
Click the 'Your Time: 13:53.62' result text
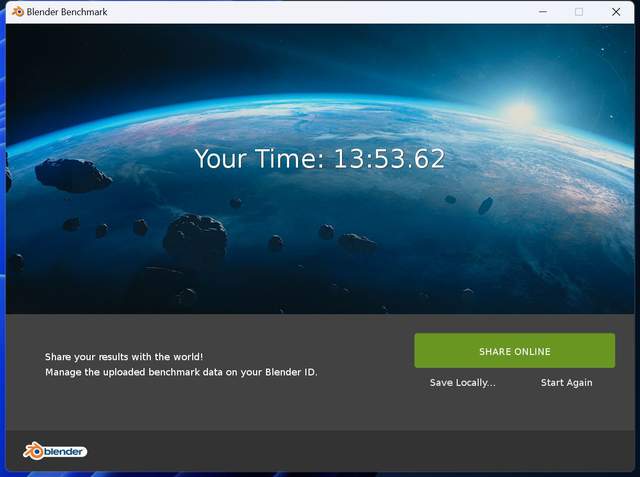coord(320,158)
